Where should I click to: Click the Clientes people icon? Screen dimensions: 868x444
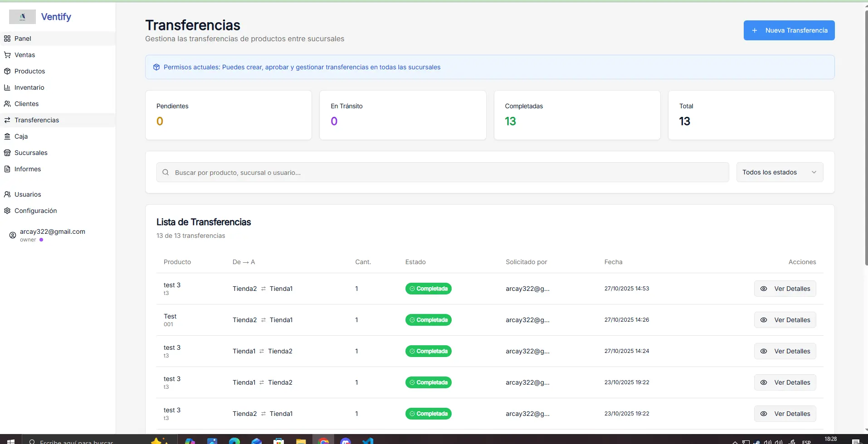[7, 104]
